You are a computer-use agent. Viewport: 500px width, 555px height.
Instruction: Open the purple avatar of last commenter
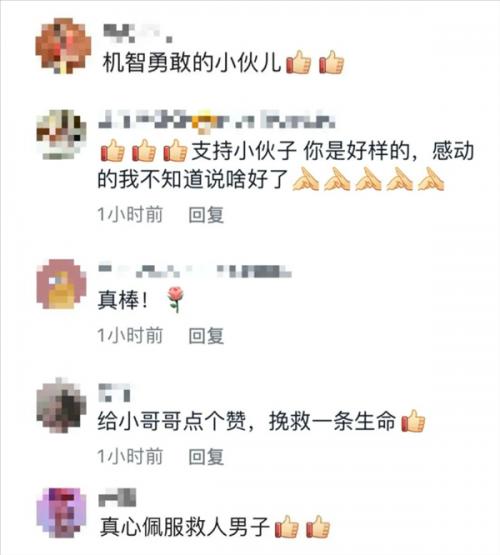coord(62,512)
